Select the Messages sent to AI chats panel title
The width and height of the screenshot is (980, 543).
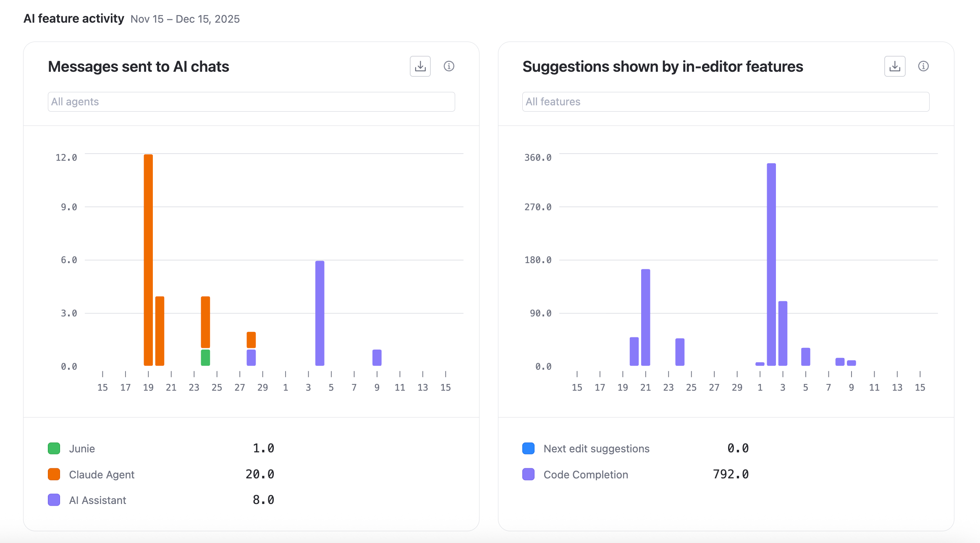pyautogui.click(x=139, y=66)
